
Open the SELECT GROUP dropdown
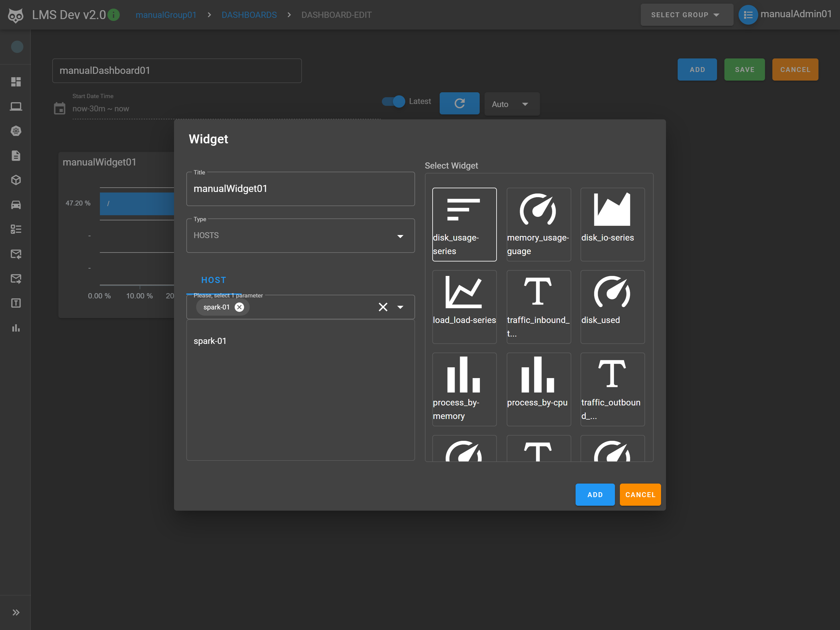[686, 15]
